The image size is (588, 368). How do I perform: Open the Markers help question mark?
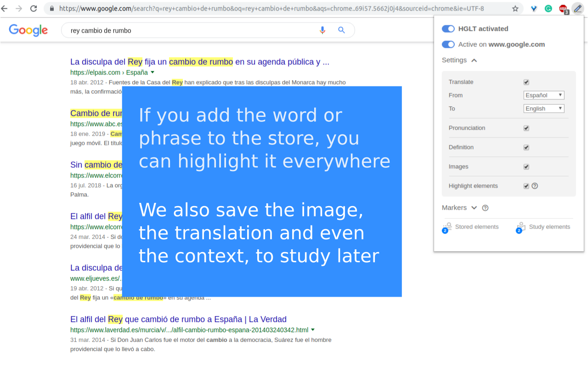(485, 208)
